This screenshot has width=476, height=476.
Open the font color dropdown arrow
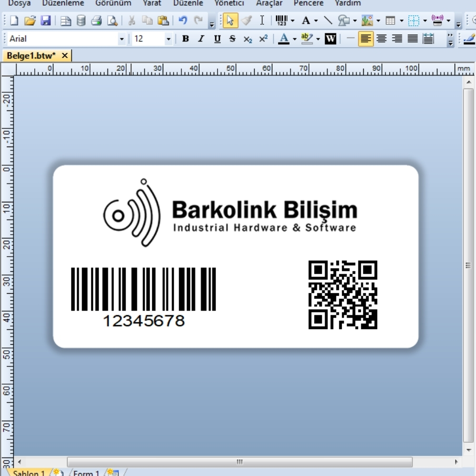pyautogui.click(x=294, y=39)
